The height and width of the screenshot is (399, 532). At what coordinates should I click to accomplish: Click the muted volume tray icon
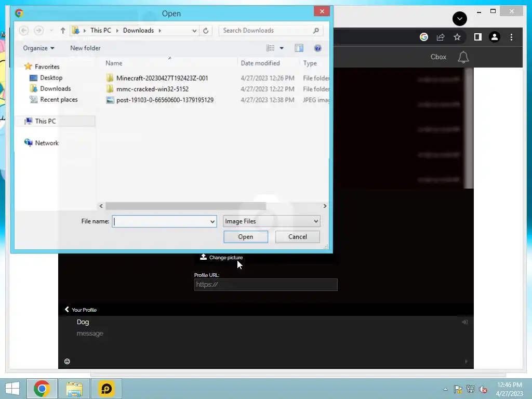click(x=483, y=389)
